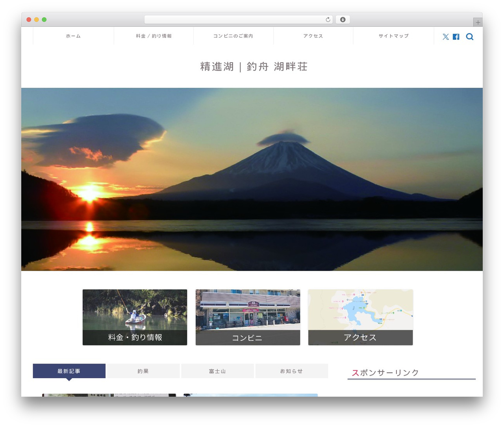Close the browser window with red button

(29, 20)
